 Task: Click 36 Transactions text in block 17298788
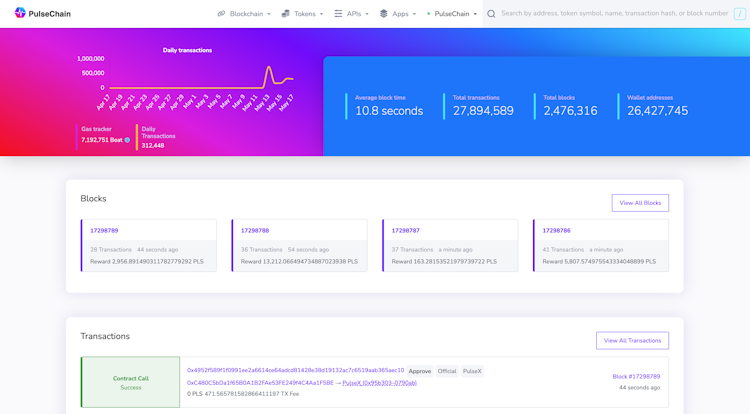(x=261, y=250)
